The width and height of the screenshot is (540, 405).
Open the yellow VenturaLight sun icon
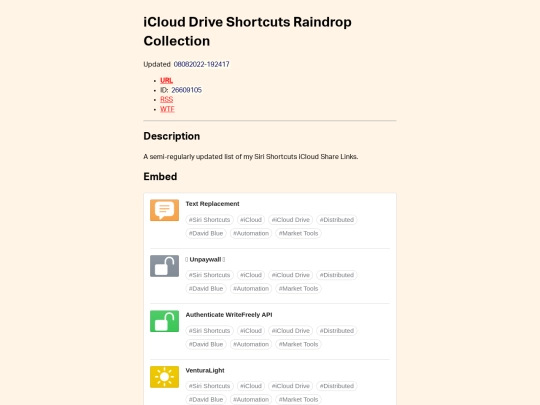164,377
